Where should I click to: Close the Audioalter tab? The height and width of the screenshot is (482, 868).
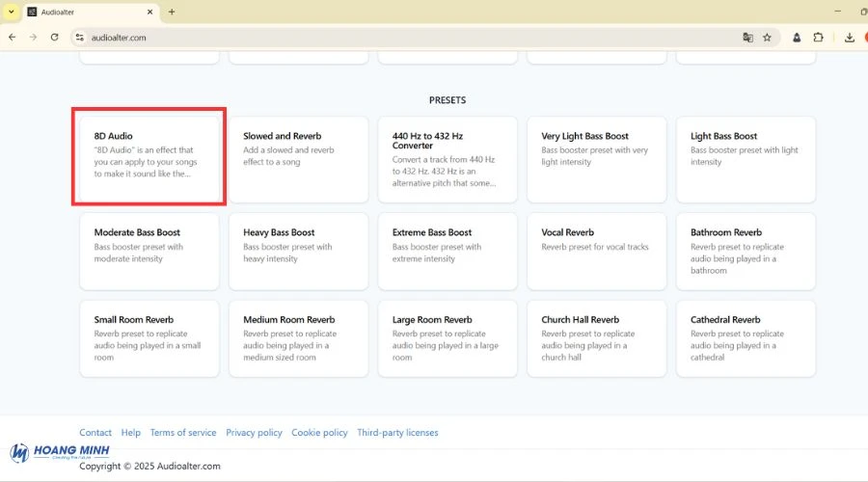point(149,12)
